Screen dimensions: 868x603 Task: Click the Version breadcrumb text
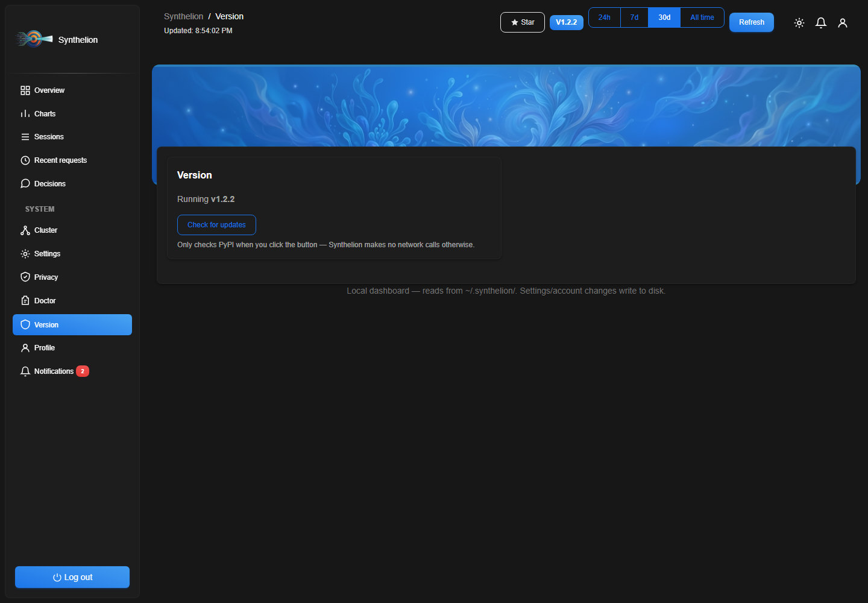point(230,16)
